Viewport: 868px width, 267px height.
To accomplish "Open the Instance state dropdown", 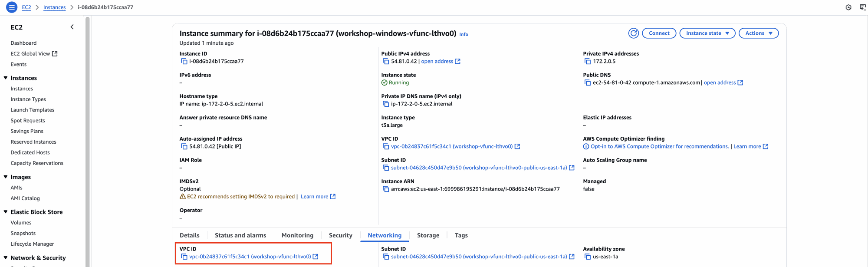I will (x=707, y=33).
